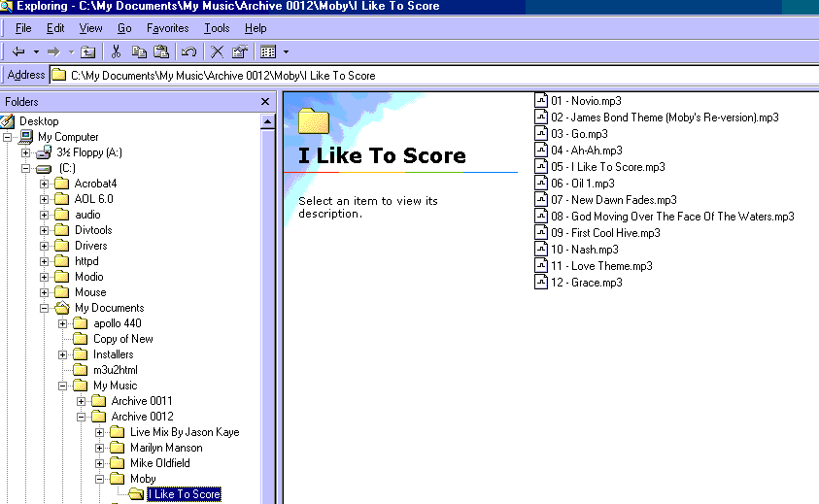This screenshot has height=504, width=819.
Task: Open the Help menu
Action: [x=256, y=28]
